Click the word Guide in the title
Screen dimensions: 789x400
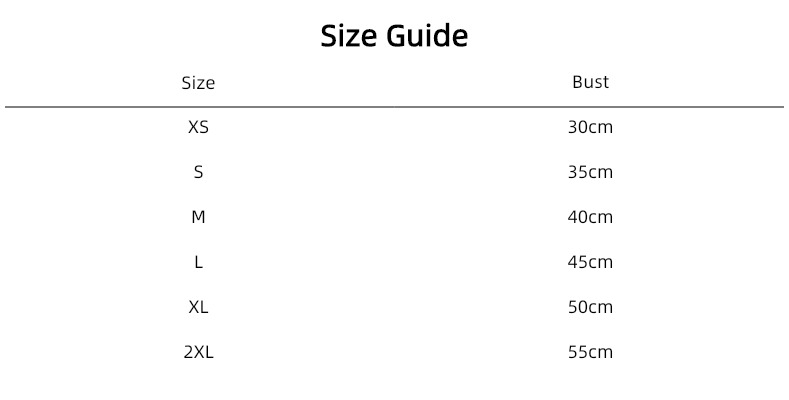tap(427, 36)
